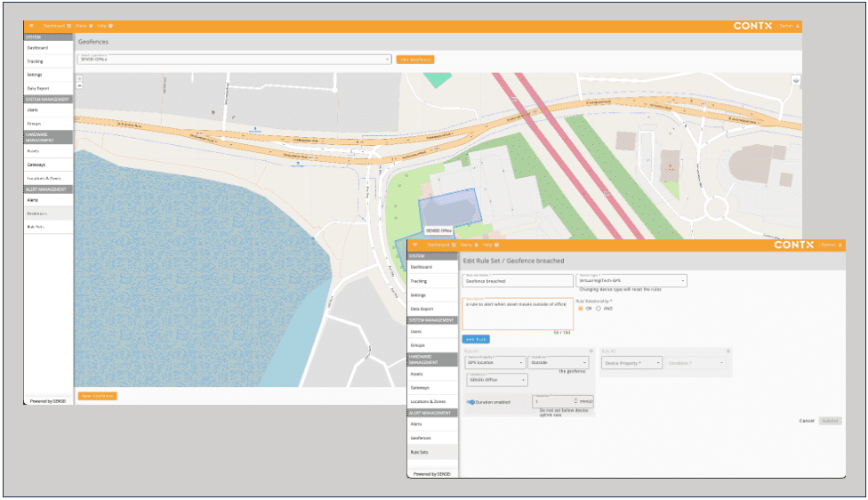The width and height of the screenshot is (868, 500).
Task: Remove Rule #1 using its close icon
Action: point(591,351)
